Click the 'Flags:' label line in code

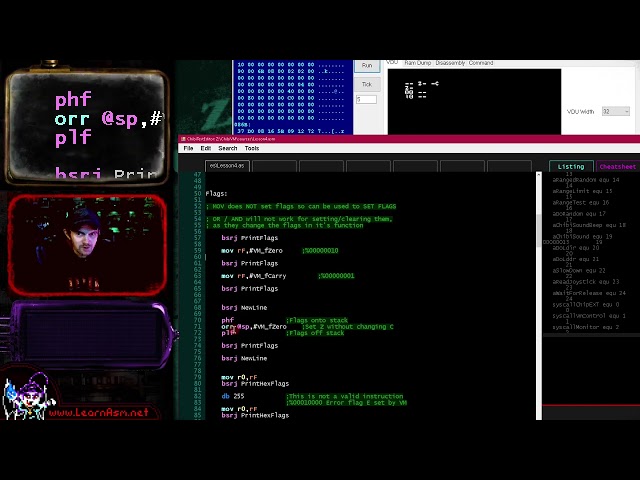click(x=216, y=193)
